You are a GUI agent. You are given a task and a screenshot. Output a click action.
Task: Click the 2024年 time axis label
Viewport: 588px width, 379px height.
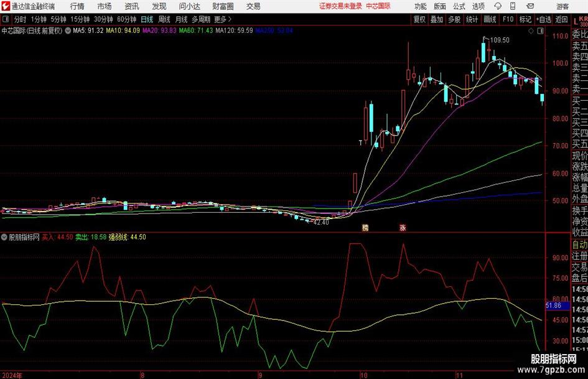(x=12, y=375)
